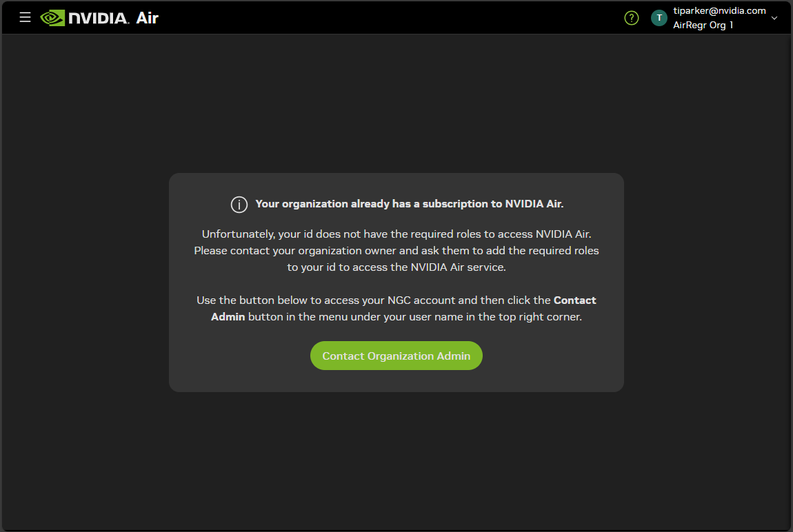Image resolution: width=793 pixels, height=532 pixels.
Task: Click the bold subscription heading text
Action: click(409, 204)
